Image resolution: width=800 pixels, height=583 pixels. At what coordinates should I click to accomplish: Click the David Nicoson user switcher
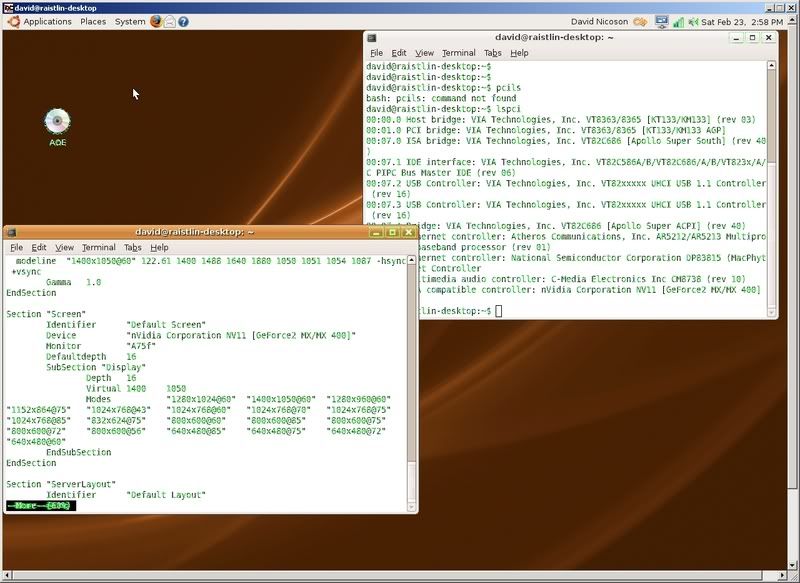pyautogui.click(x=599, y=21)
